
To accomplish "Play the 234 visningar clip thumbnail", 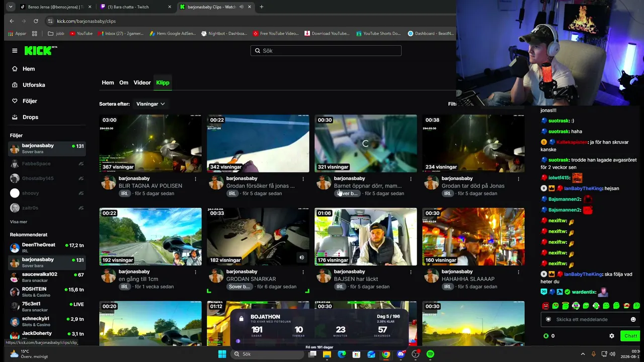I will (x=473, y=143).
